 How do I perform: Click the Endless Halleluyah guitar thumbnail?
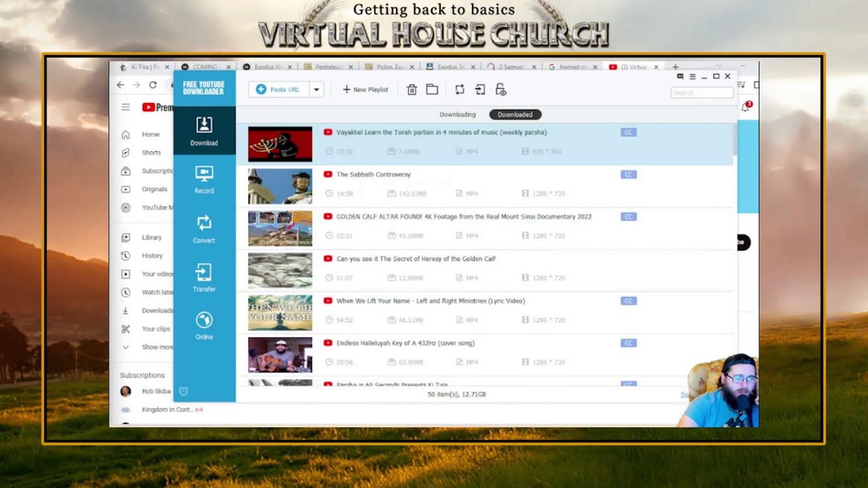point(280,354)
